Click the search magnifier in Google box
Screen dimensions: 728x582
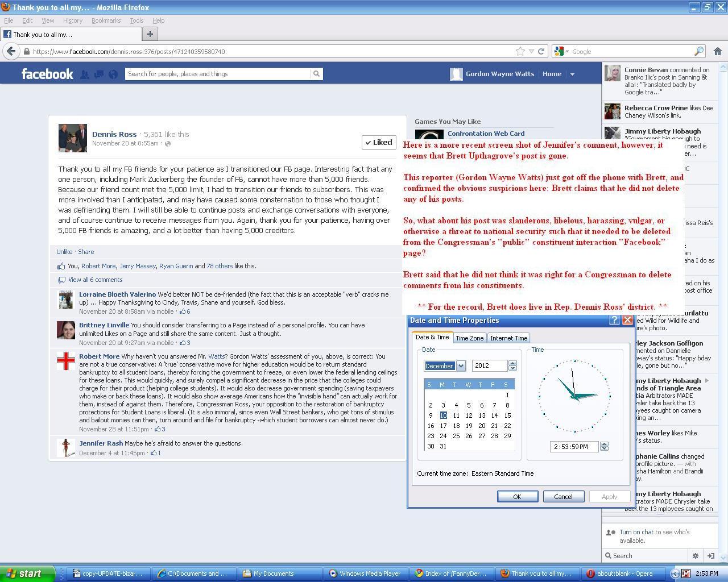pos(699,51)
